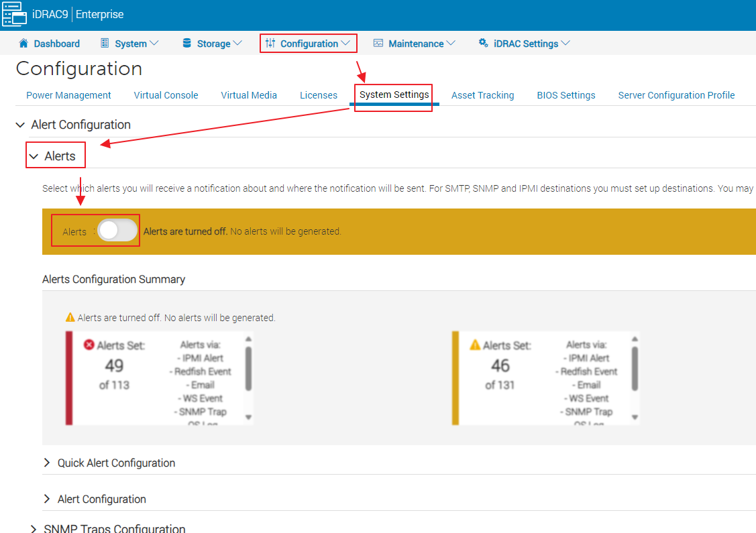The height and width of the screenshot is (533, 756).
Task: Click the iDRAC9 server logo icon
Action: click(15, 15)
